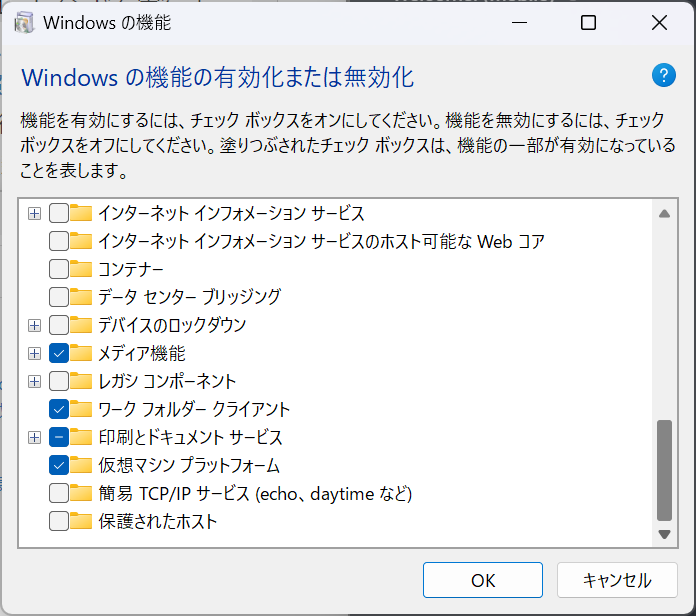Expand the デバイスのロックダウン tree node
Image resolution: width=696 pixels, height=616 pixels.
tap(34, 325)
